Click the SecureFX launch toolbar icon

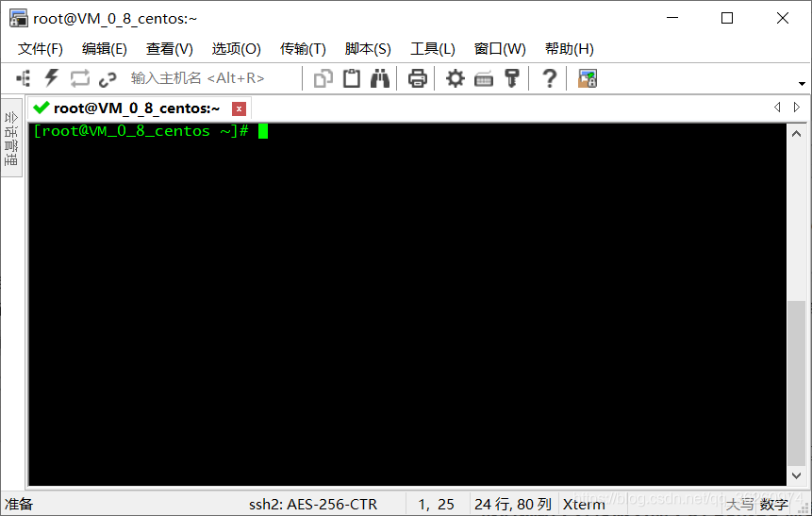coord(588,78)
